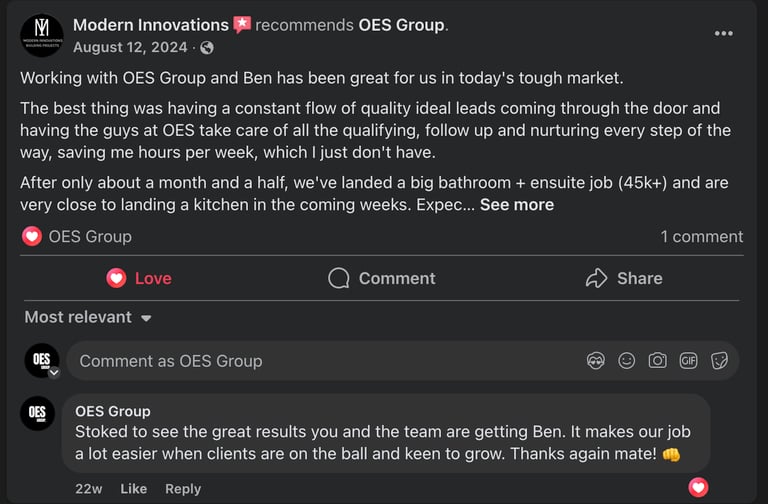Click in the Comment as OES Group field

click(x=320, y=361)
